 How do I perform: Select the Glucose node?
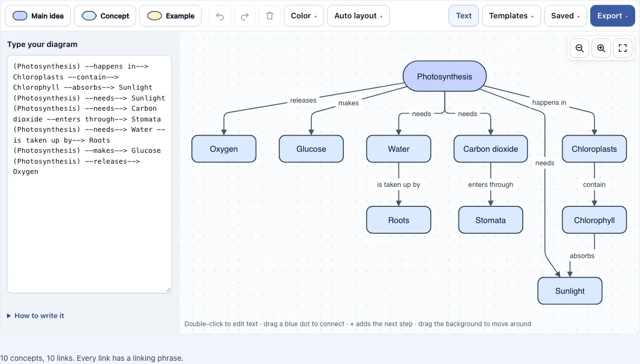click(311, 149)
